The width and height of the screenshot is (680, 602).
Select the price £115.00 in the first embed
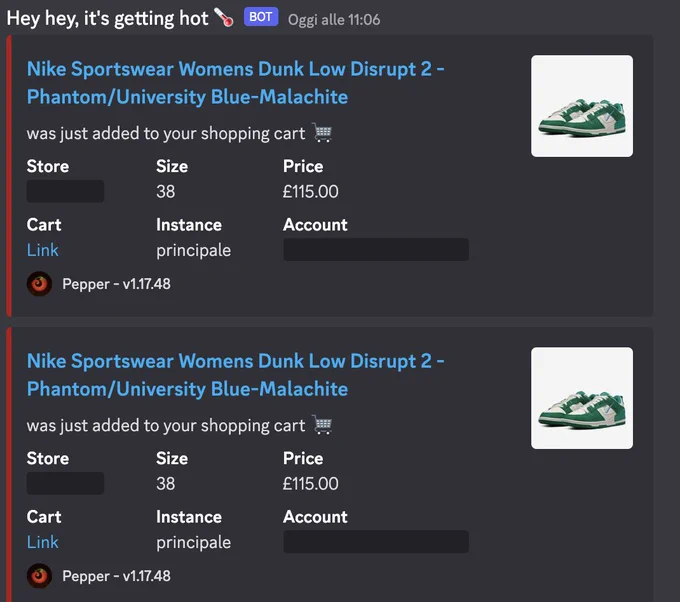(x=311, y=192)
